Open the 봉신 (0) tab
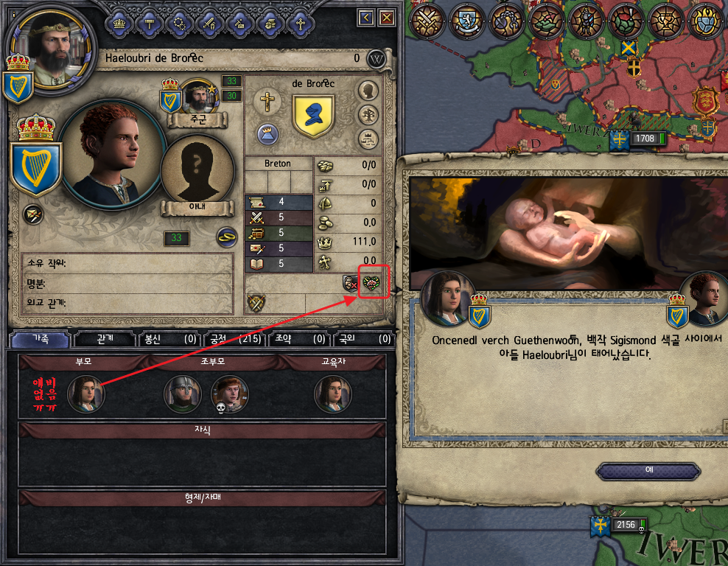Image resolution: width=728 pixels, height=566 pixels. [169, 339]
